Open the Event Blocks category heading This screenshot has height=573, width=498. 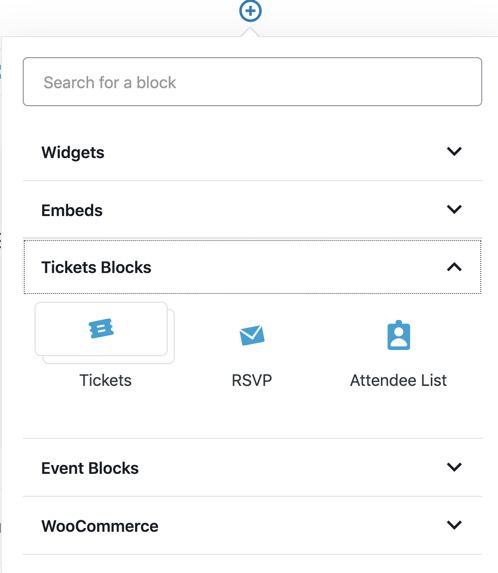point(90,468)
